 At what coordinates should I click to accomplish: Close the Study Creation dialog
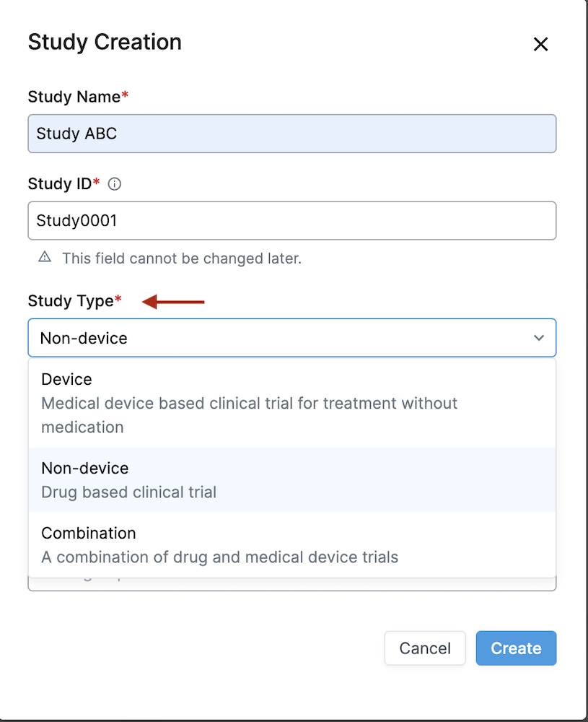click(540, 44)
